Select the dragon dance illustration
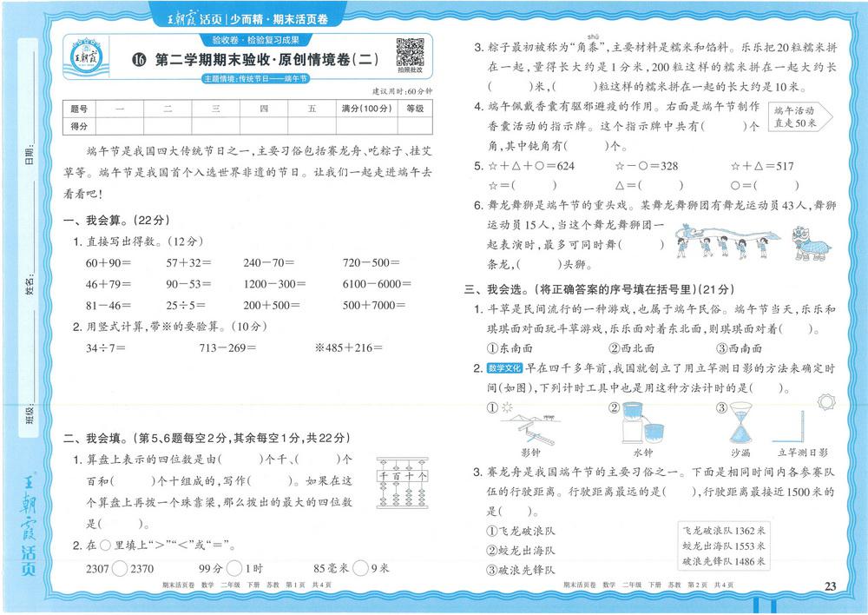Screen dimensions: 868x615 727,241
